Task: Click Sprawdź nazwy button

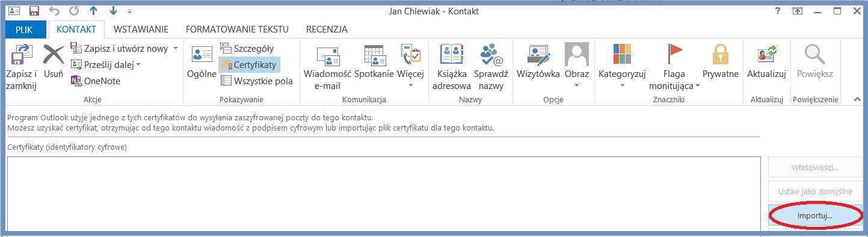Action: point(491,67)
